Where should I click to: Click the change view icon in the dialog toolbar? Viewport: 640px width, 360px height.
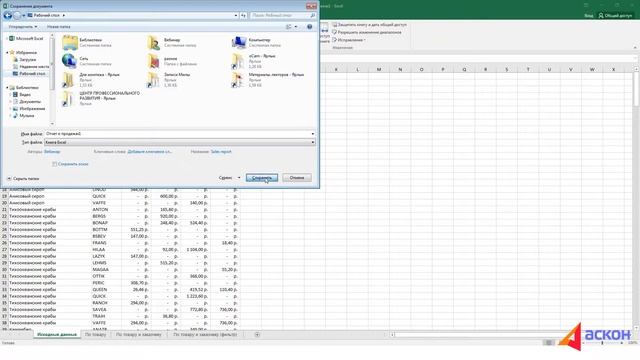289,27
